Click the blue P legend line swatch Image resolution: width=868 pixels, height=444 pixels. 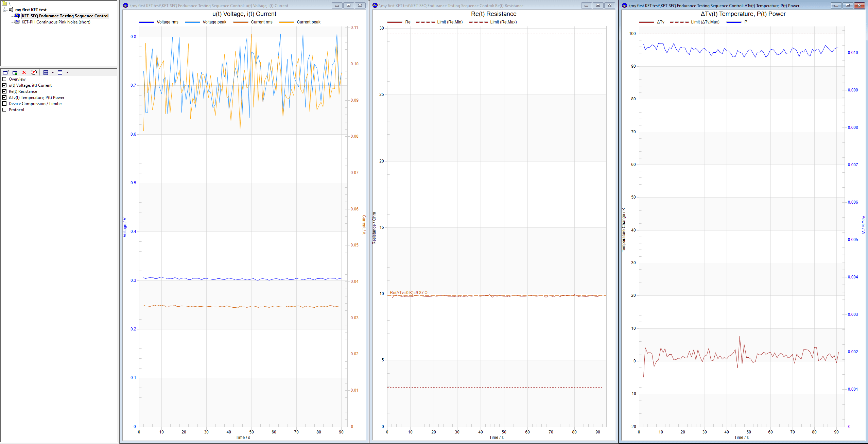coord(734,22)
